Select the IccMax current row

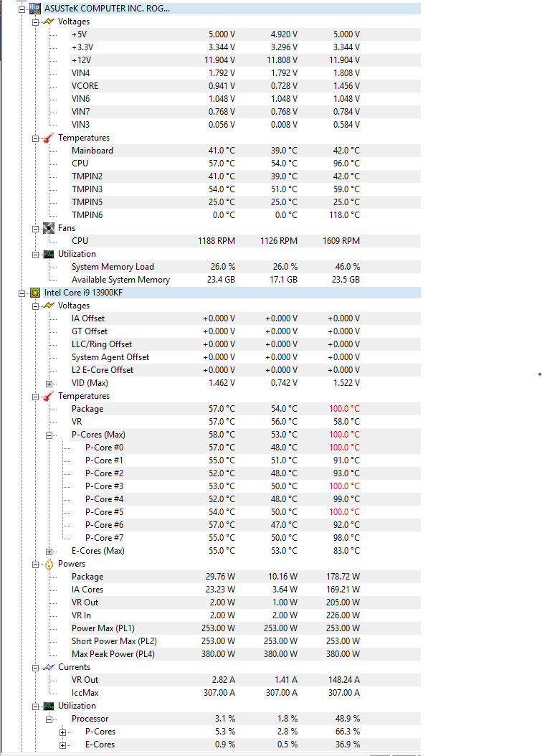pyautogui.click(x=245, y=692)
